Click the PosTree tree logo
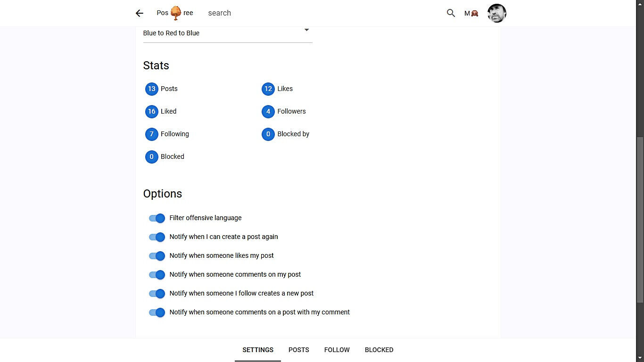This screenshot has width=644, height=362. click(175, 13)
